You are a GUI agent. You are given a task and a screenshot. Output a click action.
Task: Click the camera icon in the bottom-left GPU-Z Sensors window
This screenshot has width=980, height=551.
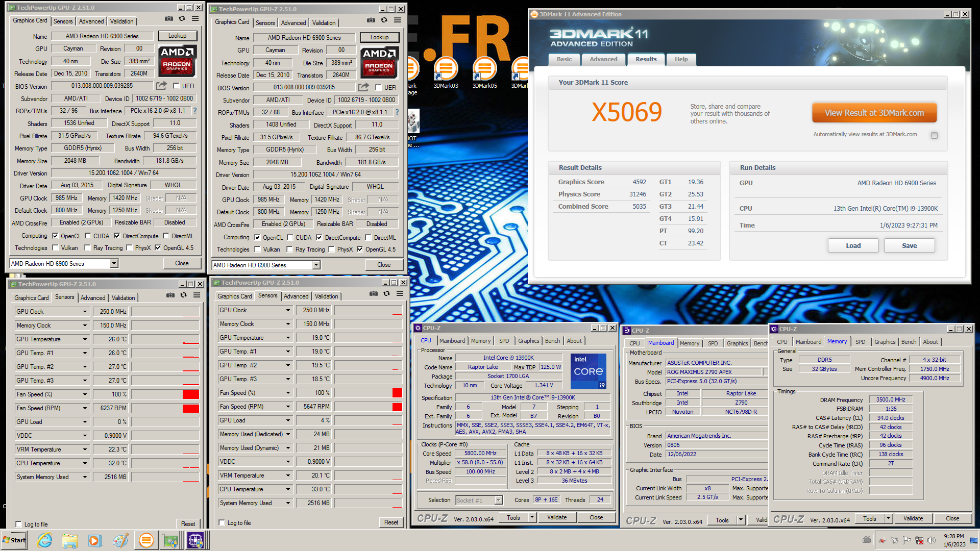170,295
